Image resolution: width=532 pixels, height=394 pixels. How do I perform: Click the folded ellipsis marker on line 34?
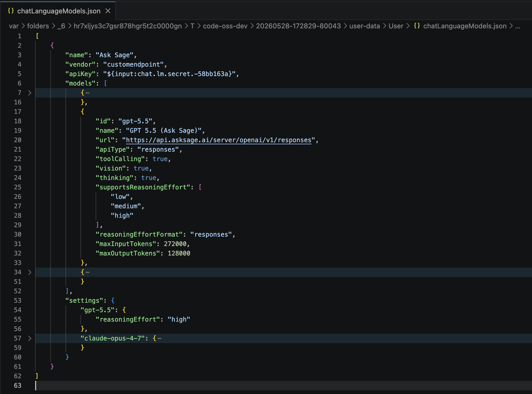coord(88,272)
